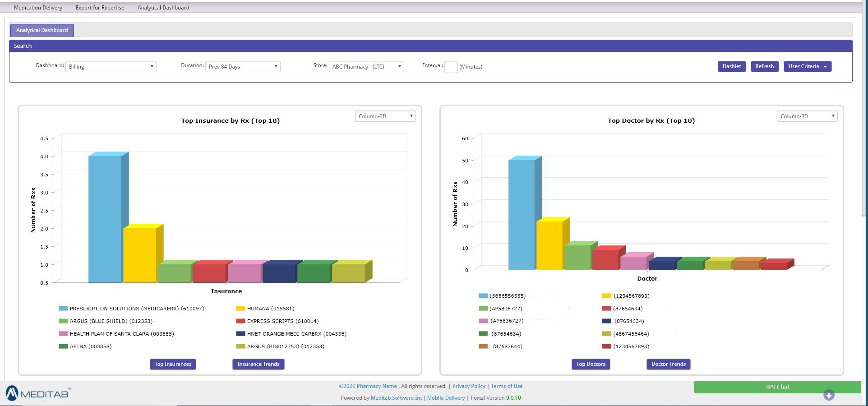This screenshot has height=406, width=868.
Task: View the Insurance Trends button
Action: pyautogui.click(x=259, y=364)
